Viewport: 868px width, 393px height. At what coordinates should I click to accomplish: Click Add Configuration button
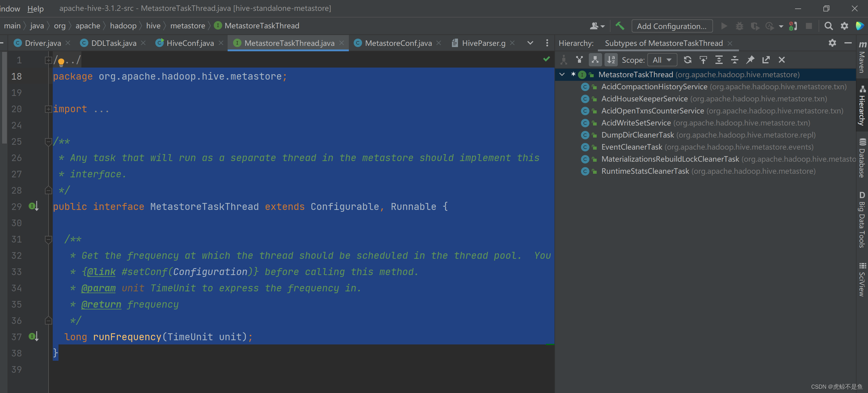click(x=672, y=26)
